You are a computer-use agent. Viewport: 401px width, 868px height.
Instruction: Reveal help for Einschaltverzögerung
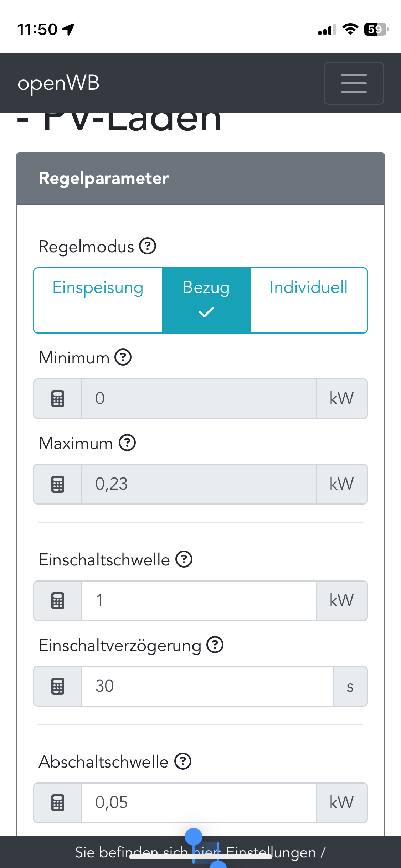pos(215,645)
